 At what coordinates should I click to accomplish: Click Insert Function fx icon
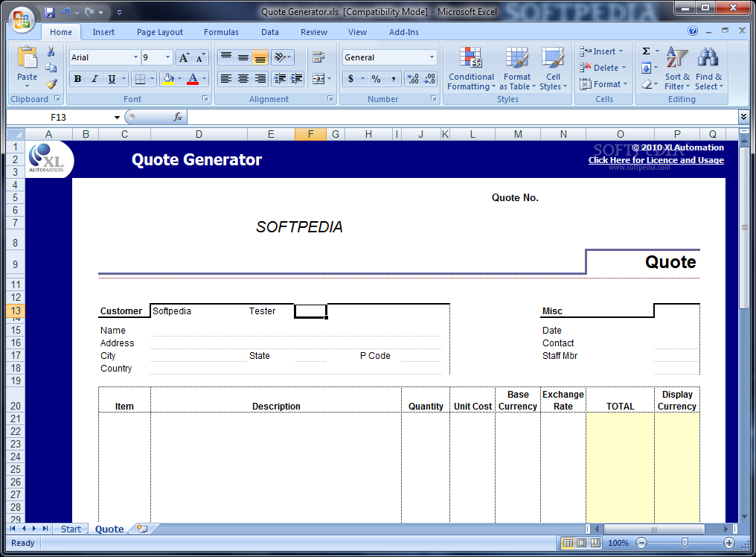pos(177,117)
